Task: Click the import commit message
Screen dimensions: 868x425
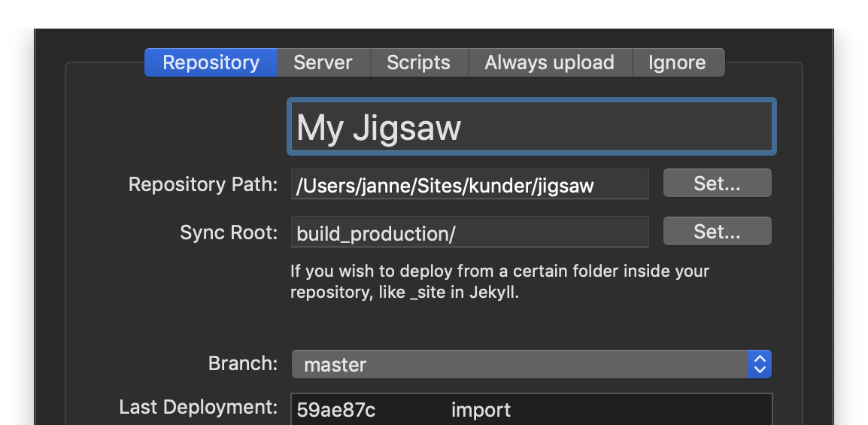Action: click(x=481, y=410)
